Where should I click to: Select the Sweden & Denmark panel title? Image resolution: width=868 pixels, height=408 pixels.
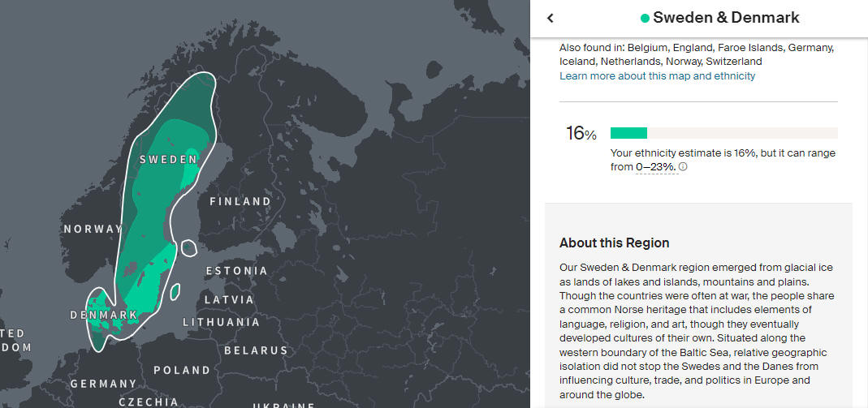[x=726, y=18]
